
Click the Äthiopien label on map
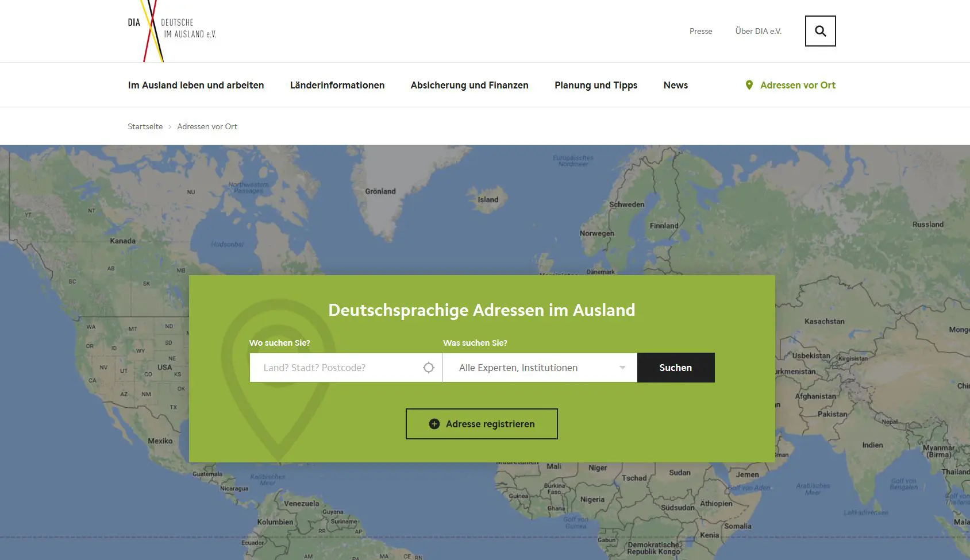tap(715, 503)
